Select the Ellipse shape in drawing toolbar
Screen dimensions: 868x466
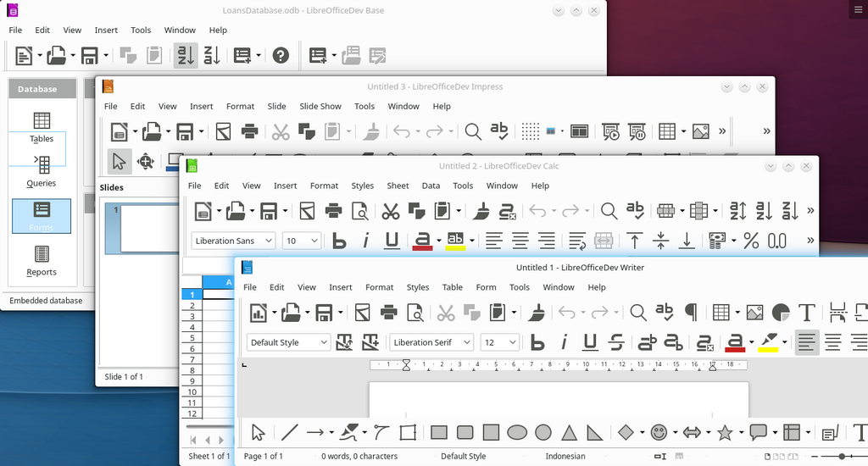click(517, 432)
